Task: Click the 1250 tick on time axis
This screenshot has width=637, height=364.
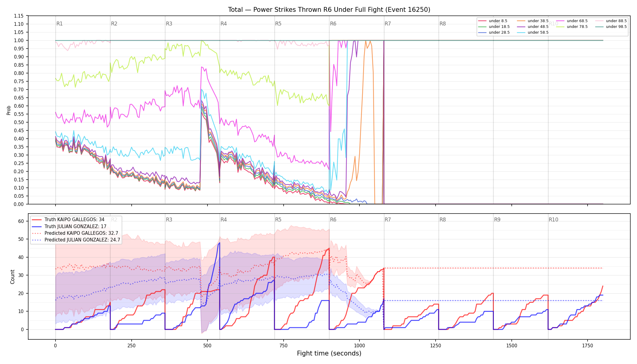Action: [436, 345]
